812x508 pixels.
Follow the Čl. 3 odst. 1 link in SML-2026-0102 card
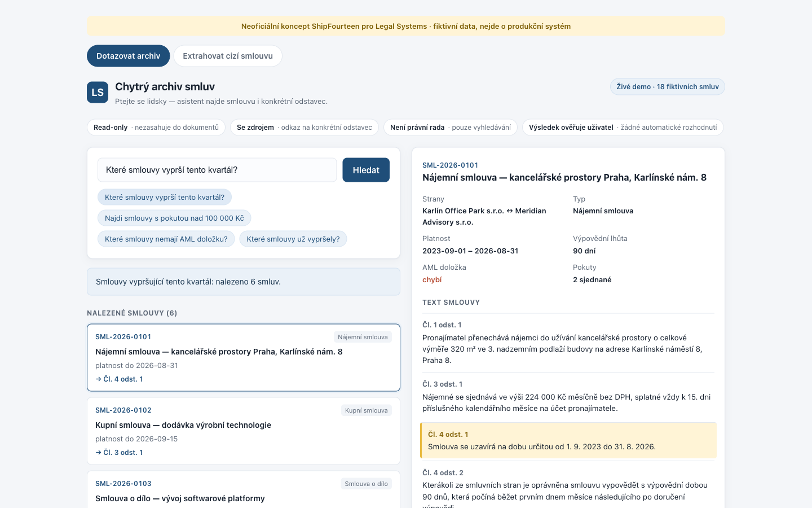pos(119,453)
